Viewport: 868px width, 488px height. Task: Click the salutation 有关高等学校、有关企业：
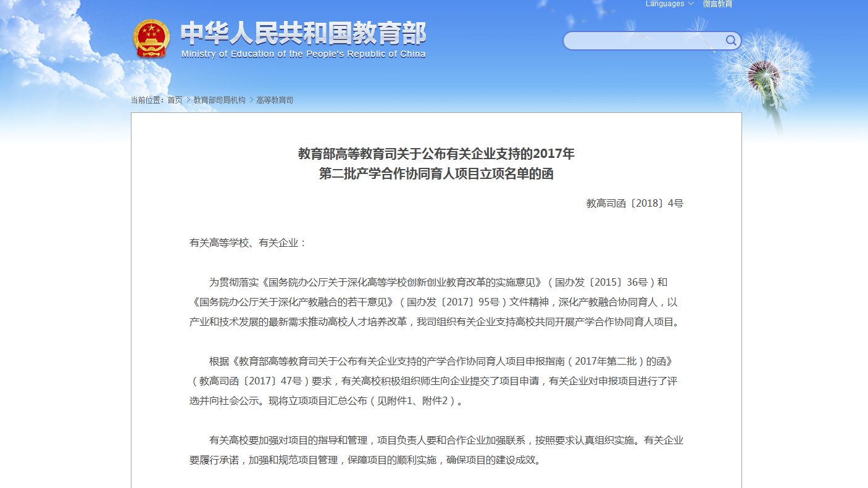pos(248,242)
